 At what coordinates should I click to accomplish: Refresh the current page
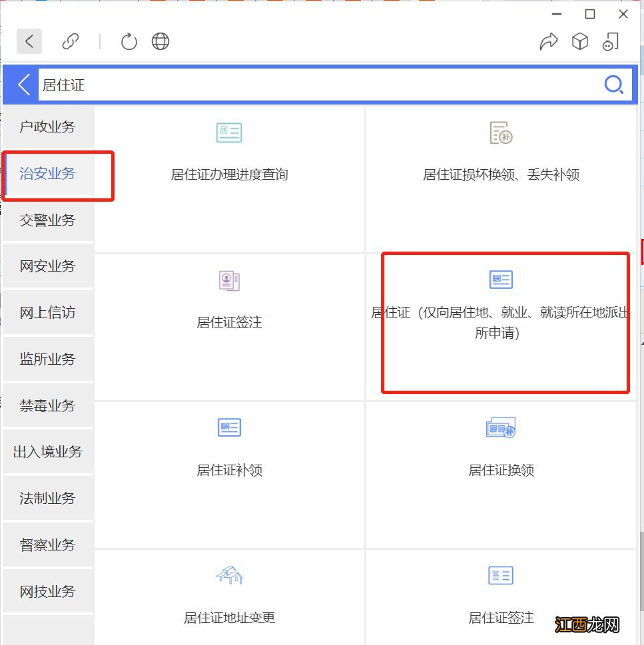(129, 41)
